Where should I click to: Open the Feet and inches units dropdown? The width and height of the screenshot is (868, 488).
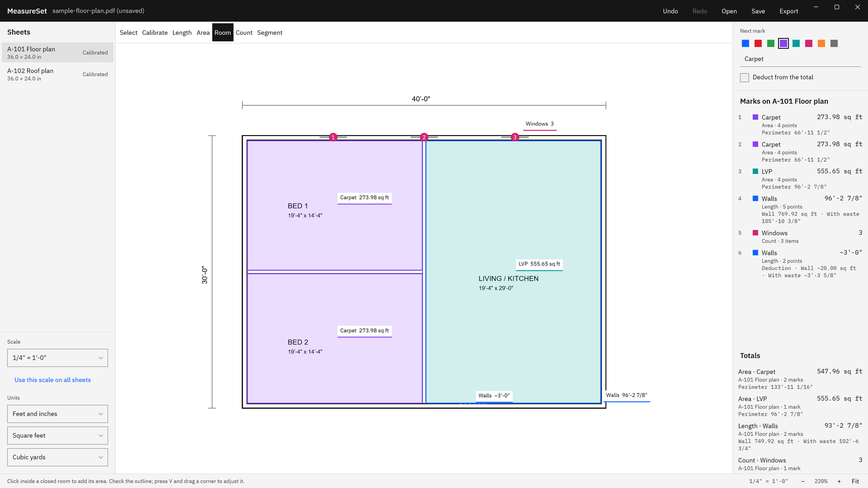click(57, 414)
